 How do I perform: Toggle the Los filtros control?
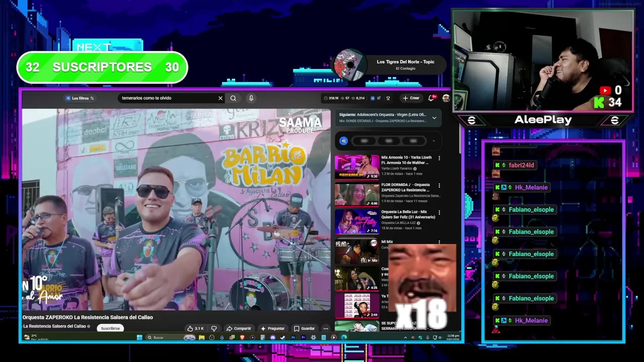[80, 98]
